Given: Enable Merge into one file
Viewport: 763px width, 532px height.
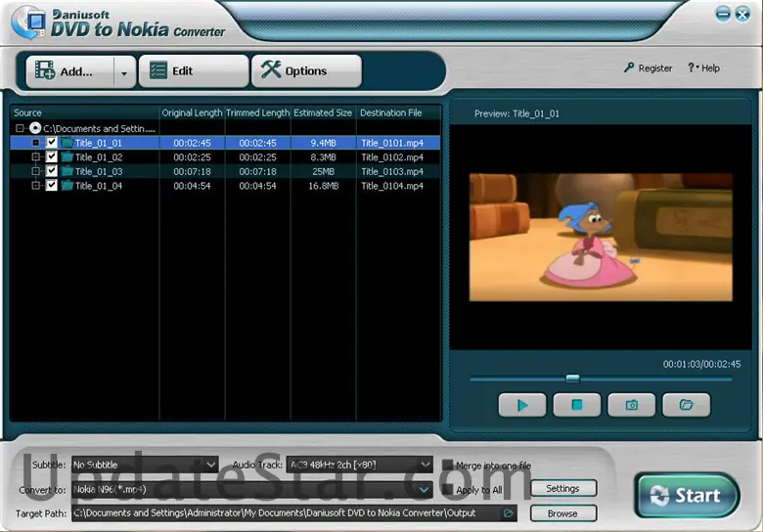Looking at the screenshot, I should click(x=447, y=465).
